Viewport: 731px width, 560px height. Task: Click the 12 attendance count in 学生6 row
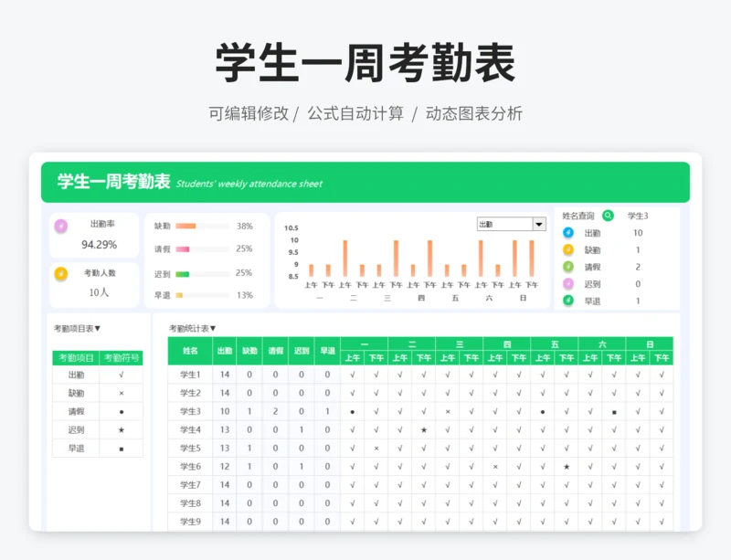(x=225, y=466)
